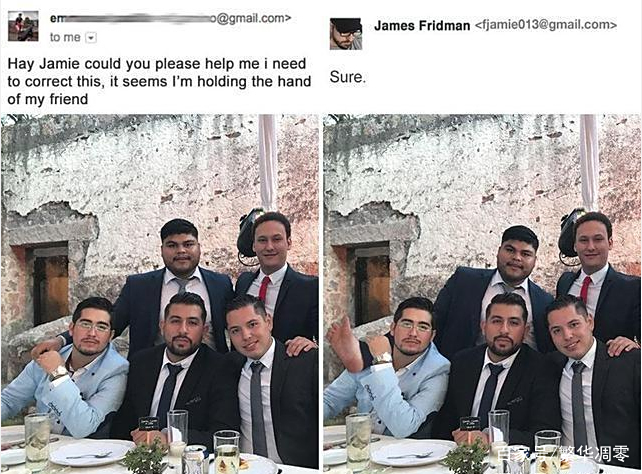Expand the "to me" recipient details arrow
The height and width of the screenshot is (474, 642).
(x=91, y=38)
